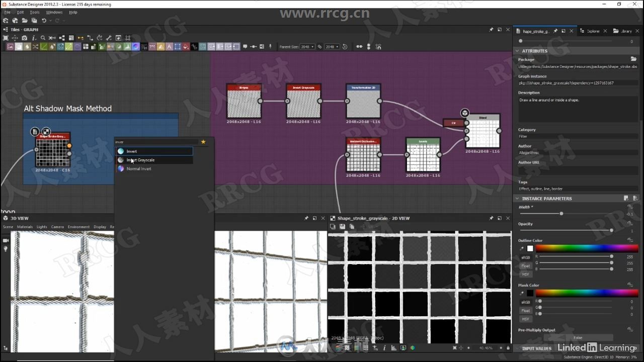
Task: Click the New Substance icon
Action: (6, 21)
